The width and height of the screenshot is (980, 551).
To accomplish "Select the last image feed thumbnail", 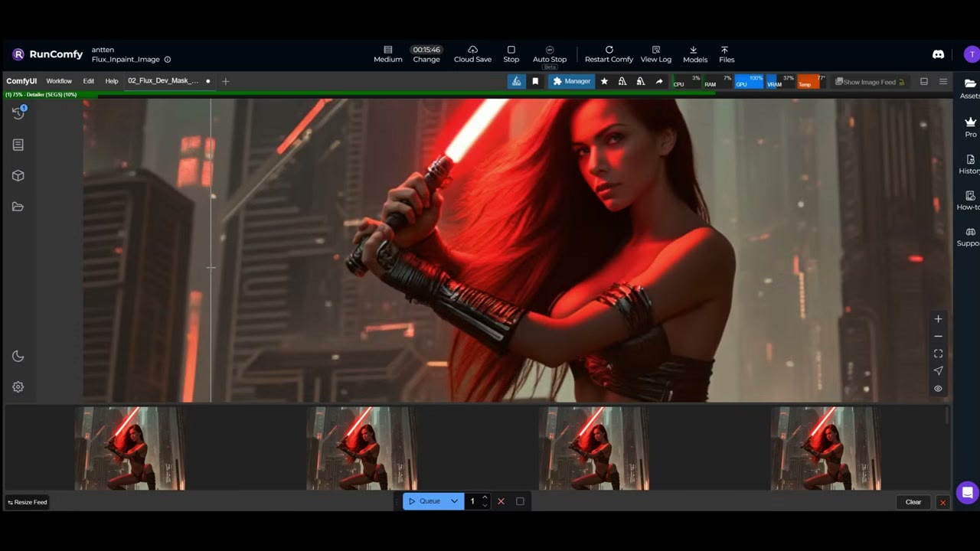I will [825, 448].
